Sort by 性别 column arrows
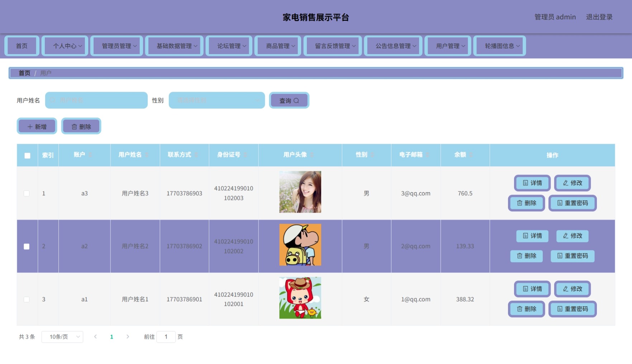The width and height of the screenshot is (632, 364). click(372, 155)
